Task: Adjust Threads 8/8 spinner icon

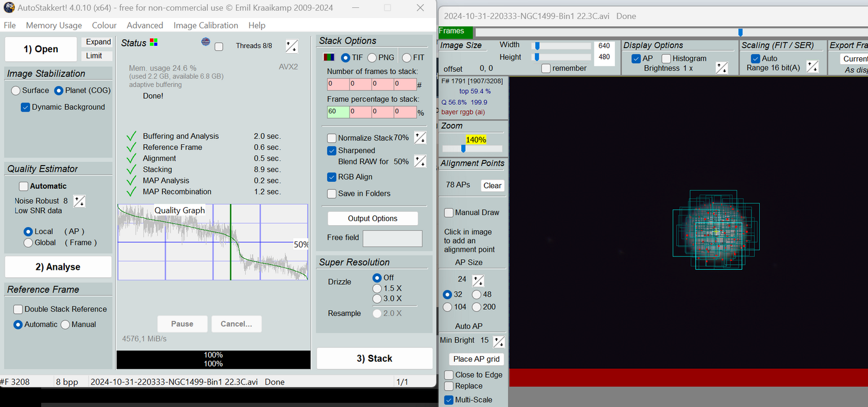Action: [x=292, y=46]
